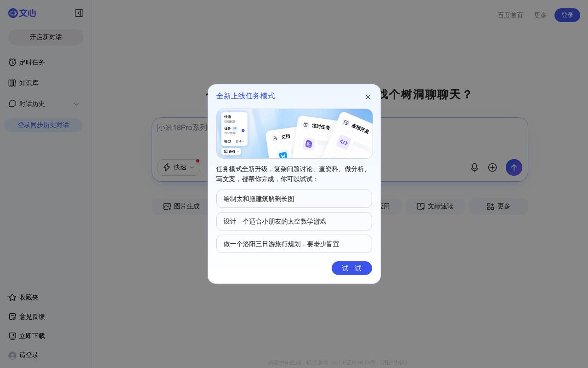Open the 百度首页 link
The height and width of the screenshot is (368, 588).
(510, 15)
